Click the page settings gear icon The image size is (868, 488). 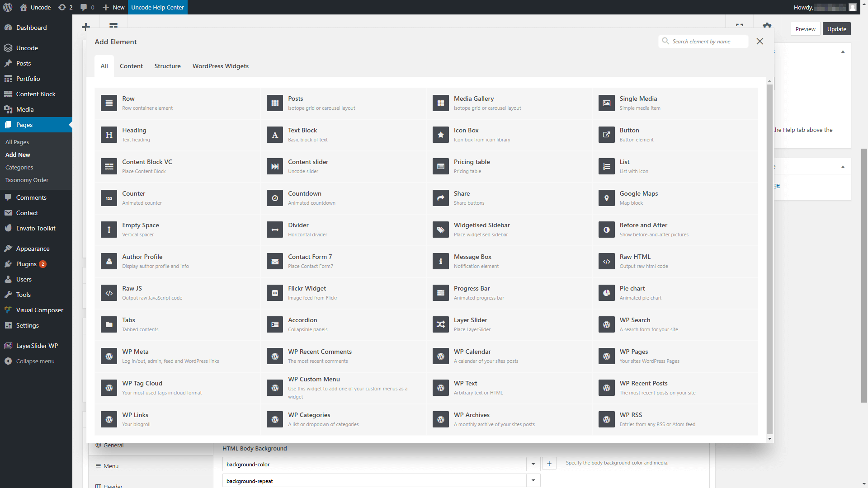click(x=767, y=26)
